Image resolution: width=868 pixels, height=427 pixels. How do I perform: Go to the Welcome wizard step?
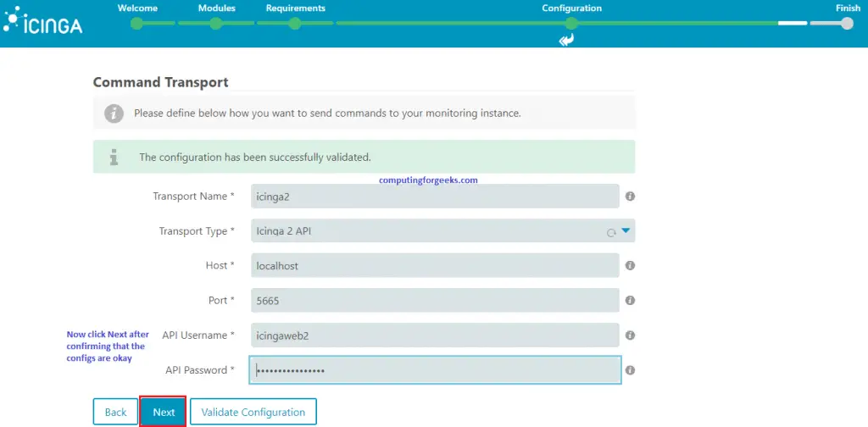(x=137, y=8)
